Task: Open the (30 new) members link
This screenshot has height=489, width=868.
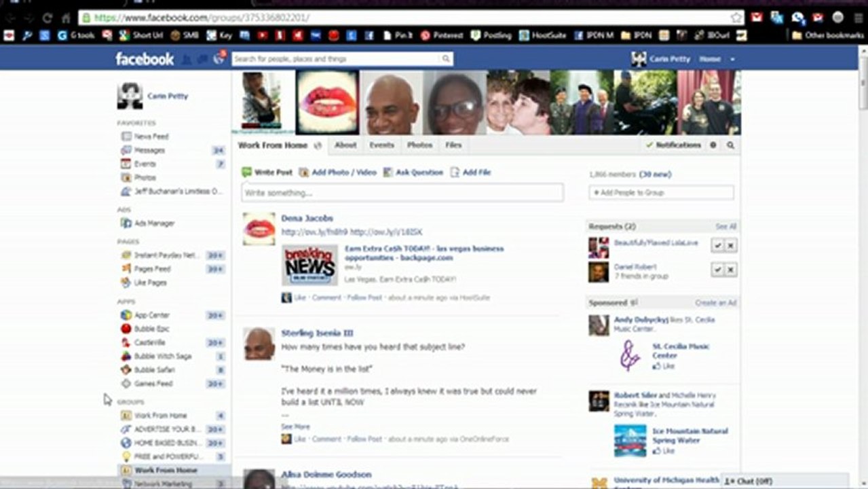Action: click(655, 175)
